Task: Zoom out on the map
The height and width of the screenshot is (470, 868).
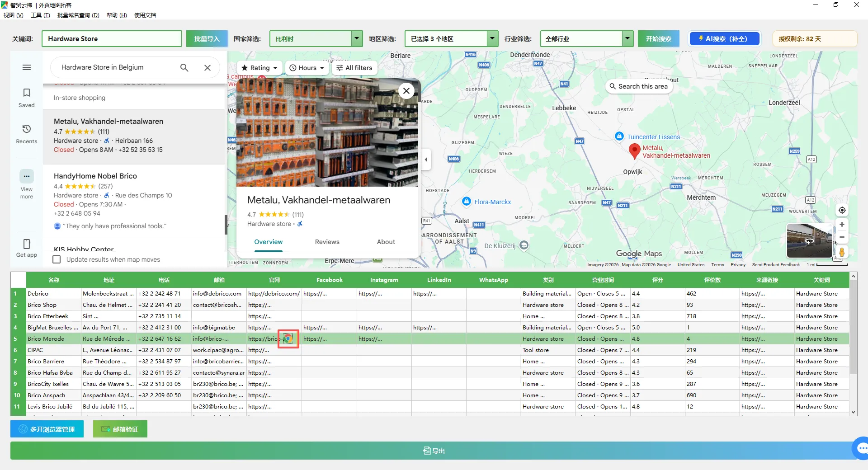Action: click(x=842, y=237)
